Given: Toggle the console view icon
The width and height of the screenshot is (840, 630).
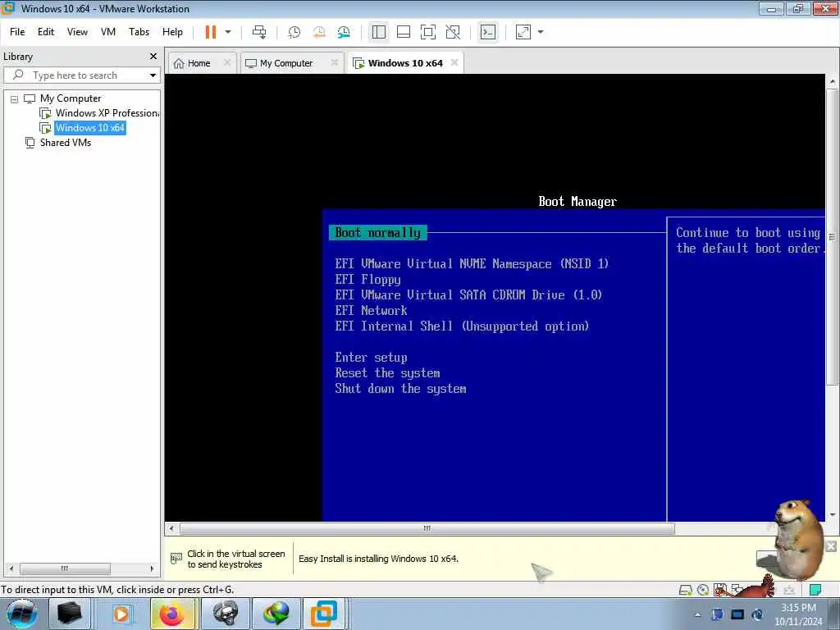Looking at the screenshot, I should point(487,32).
